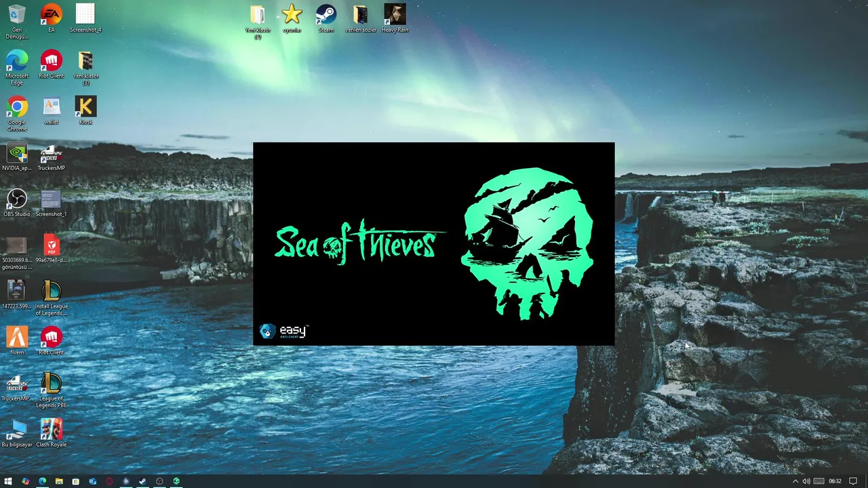Select the Install League of Legends icon
Viewport: 868px width, 488px height.
pos(51,298)
